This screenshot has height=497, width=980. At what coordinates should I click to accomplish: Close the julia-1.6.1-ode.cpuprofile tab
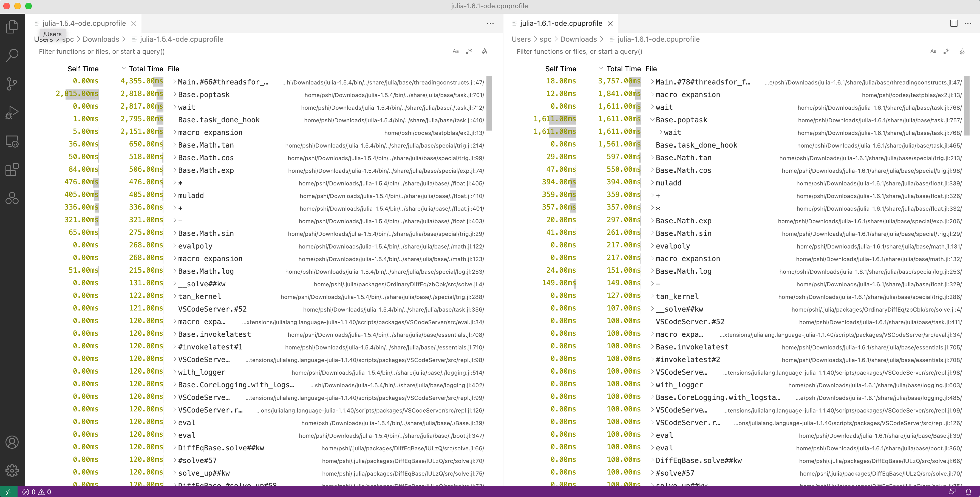click(610, 24)
